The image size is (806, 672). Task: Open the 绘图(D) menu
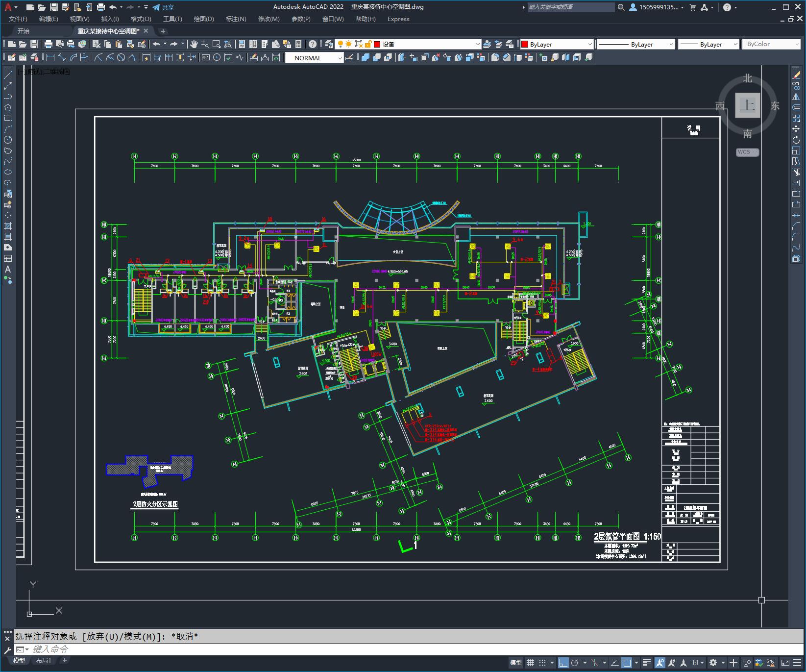(x=204, y=19)
